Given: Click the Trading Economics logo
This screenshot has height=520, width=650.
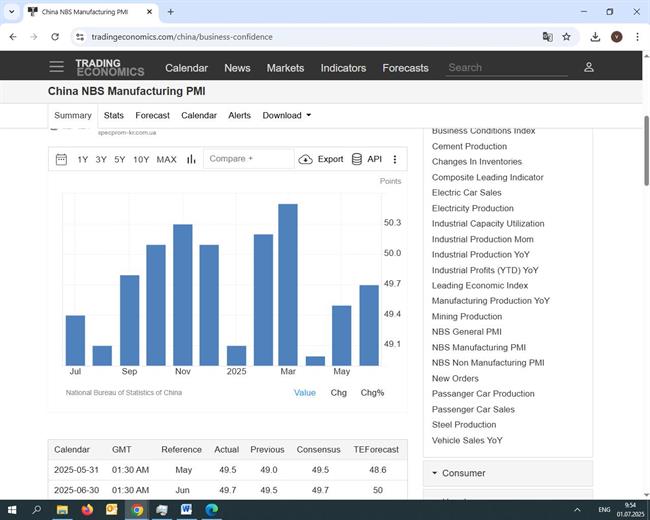Looking at the screenshot, I should point(110,68).
